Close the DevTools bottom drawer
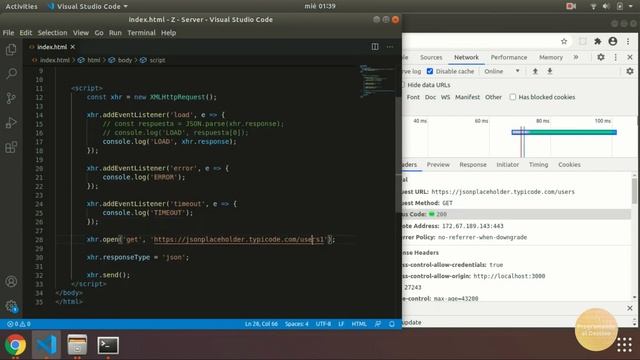Screen dimensions: 640x360 630,308
